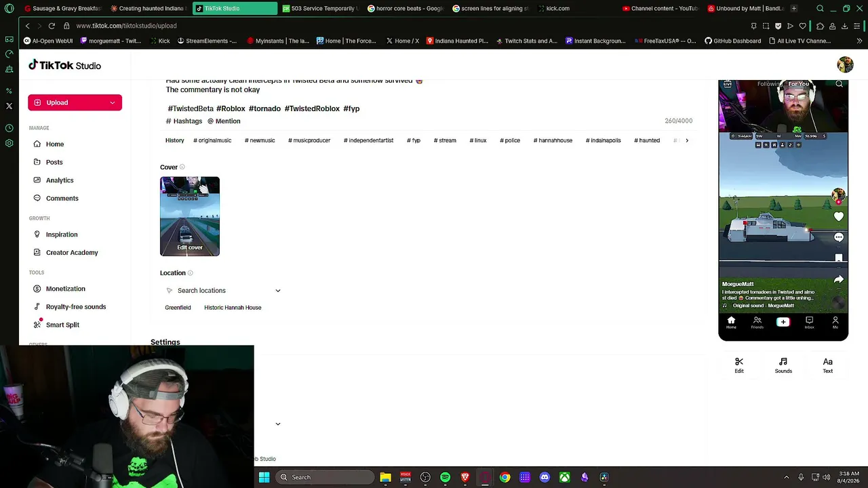The width and height of the screenshot is (868, 488).
Task: Select the Greenfield location suggestion
Action: click(x=178, y=308)
